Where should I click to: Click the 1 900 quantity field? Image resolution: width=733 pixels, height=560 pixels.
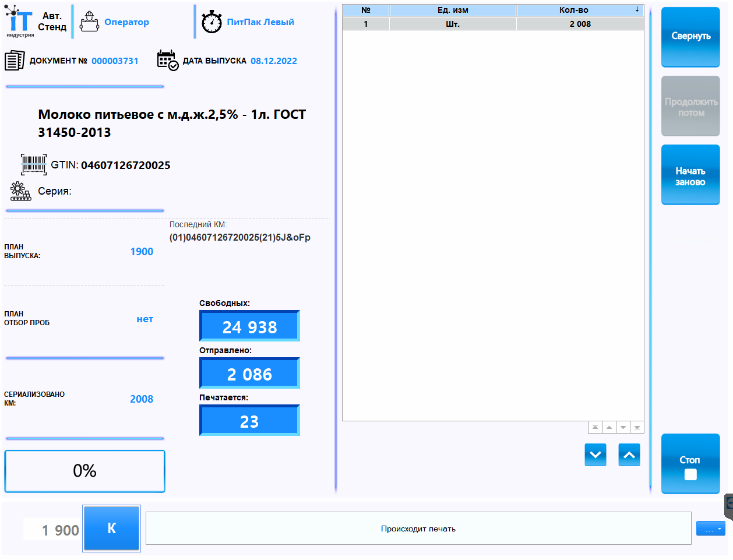(52, 529)
